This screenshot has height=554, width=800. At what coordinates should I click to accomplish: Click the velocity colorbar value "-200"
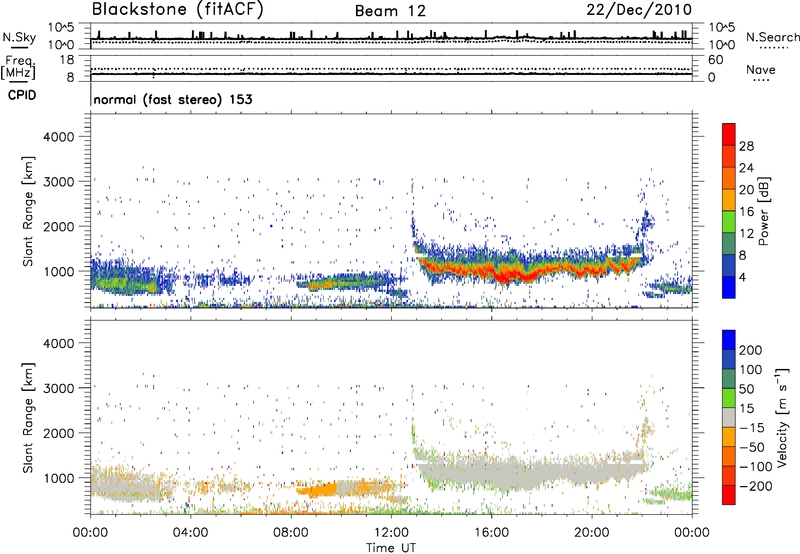point(754,486)
